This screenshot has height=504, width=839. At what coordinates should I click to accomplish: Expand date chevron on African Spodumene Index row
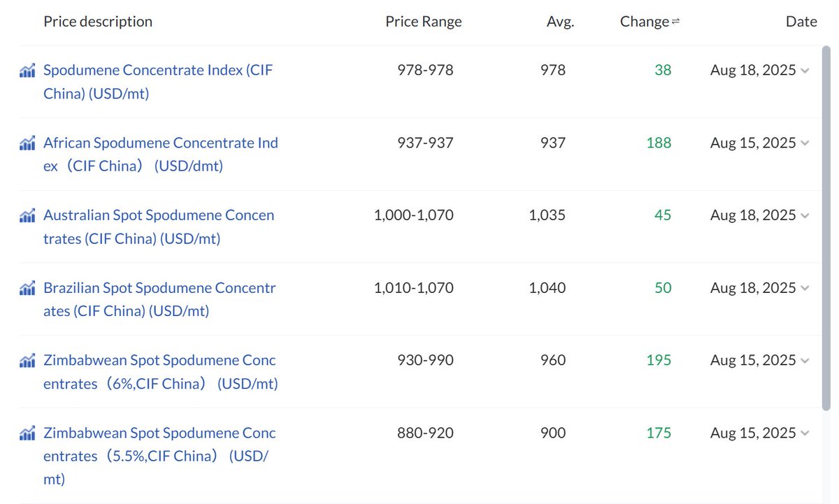click(805, 143)
